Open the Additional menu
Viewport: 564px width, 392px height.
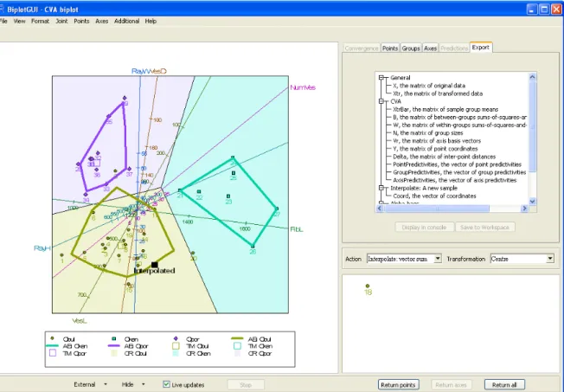tap(126, 22)
